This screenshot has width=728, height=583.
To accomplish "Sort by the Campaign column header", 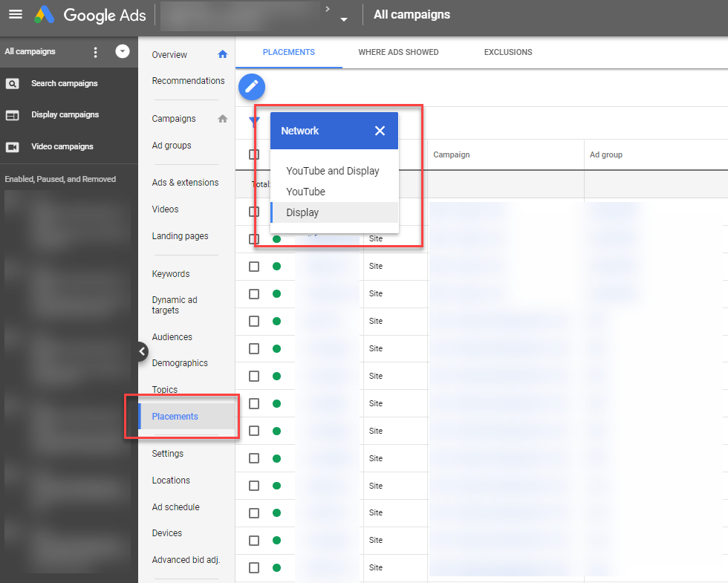I will pos(452,154).
